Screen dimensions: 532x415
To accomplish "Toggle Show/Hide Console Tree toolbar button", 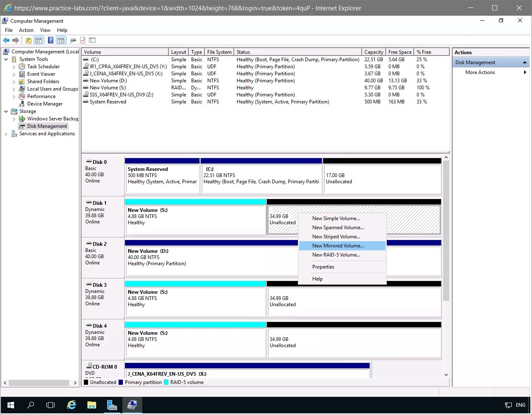I will (38, 40).
